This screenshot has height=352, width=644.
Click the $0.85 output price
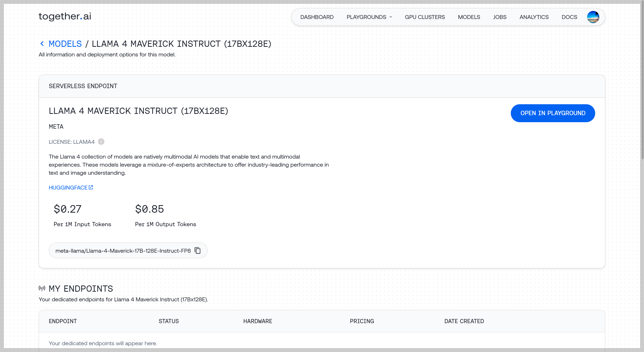point(150,209)
